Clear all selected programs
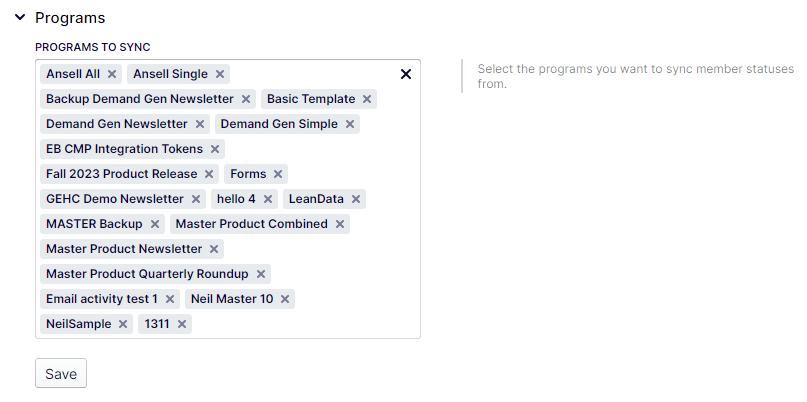 point(406,74)
